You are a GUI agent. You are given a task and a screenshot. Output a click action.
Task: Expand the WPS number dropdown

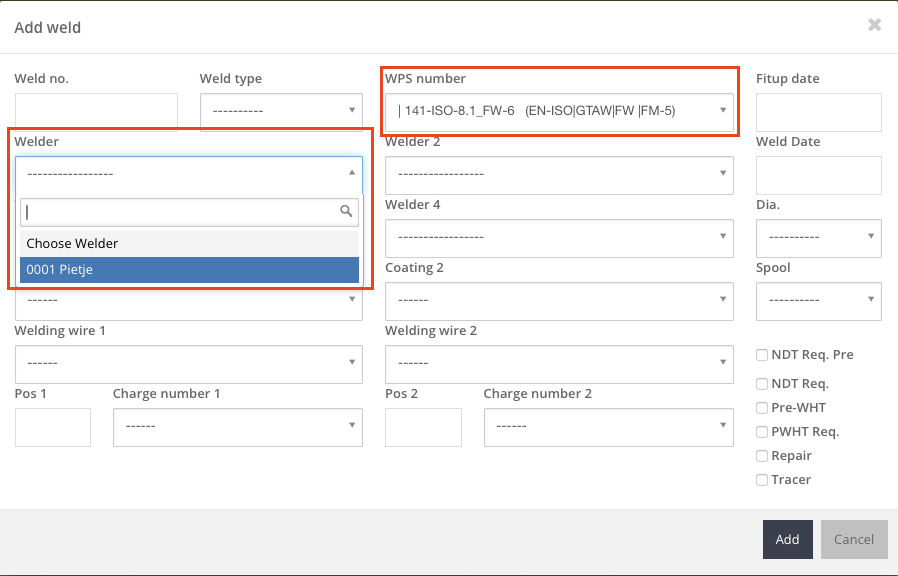pyautogui.click(x=560, y=111)
